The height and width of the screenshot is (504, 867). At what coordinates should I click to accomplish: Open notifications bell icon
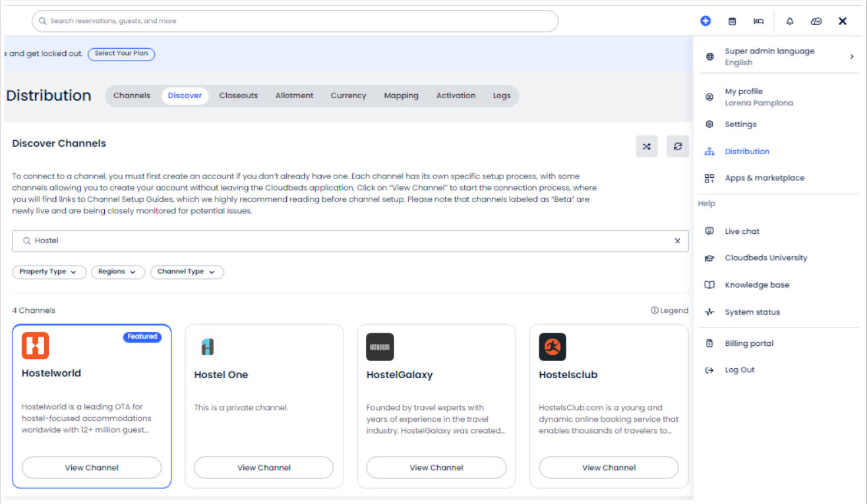pos(790,21)
